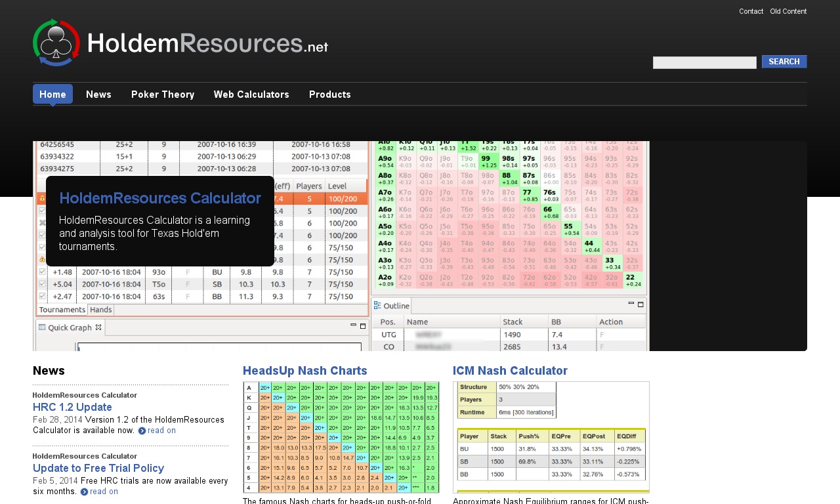Click read on arrow icon for HRC 1.2 Update
This screenshot has width=840, height=504.
pyautogui.click(x=142, y=431)
